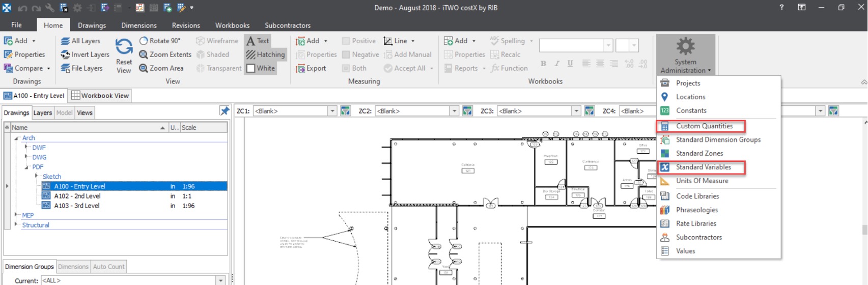Open Standard Dimension Groups

tap(718, 139)
